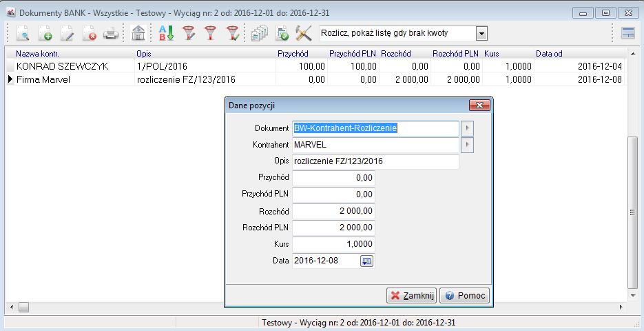Click the Opis field in the dialog
Screen dimensions: 644x331
[375, 161]
